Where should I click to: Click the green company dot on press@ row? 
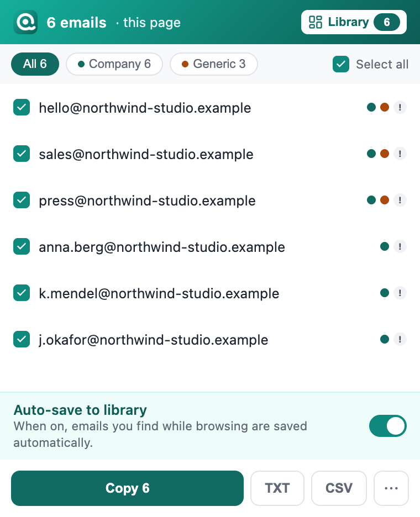(x=371, y=200)
